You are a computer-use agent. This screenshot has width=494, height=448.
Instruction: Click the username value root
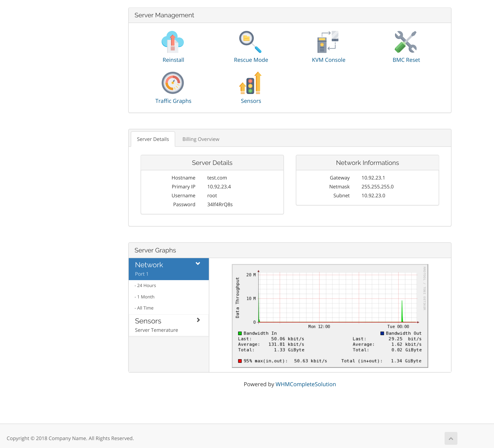[212, 196]
